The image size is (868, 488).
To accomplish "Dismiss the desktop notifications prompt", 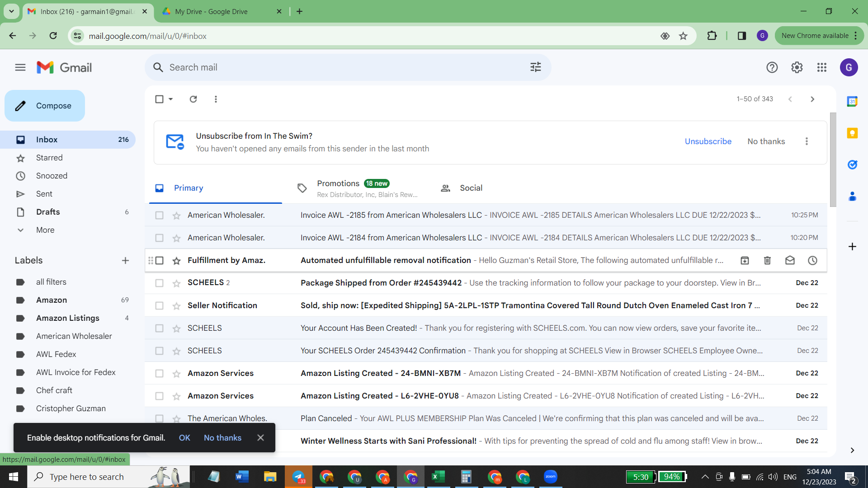I will 260,438.
